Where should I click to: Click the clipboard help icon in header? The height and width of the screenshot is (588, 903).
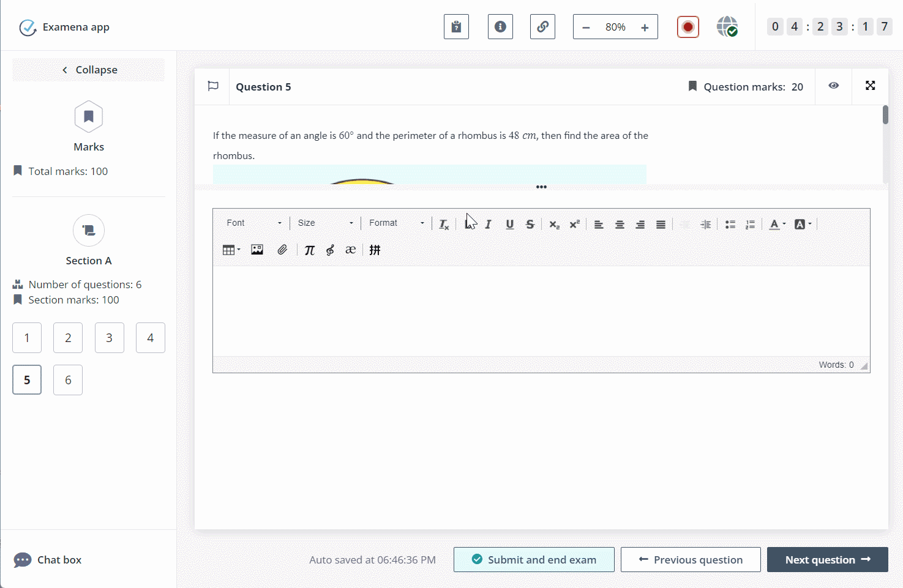(456, 27)
